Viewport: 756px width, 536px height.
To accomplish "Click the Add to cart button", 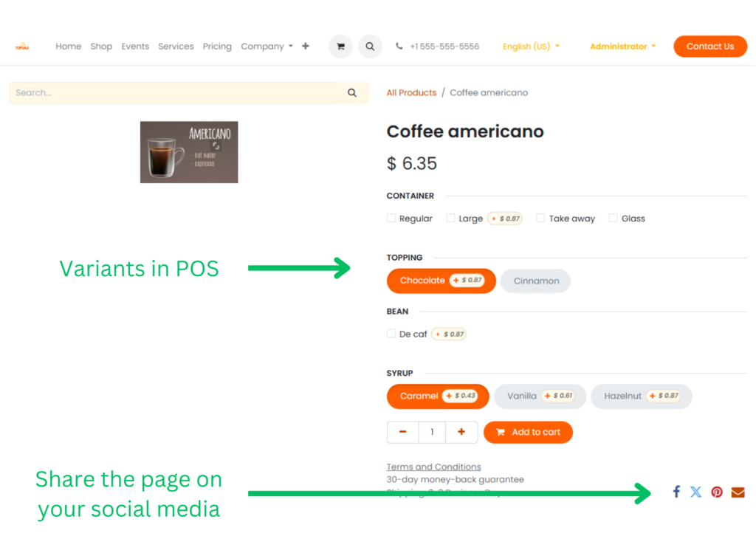I will coord(528,432).
